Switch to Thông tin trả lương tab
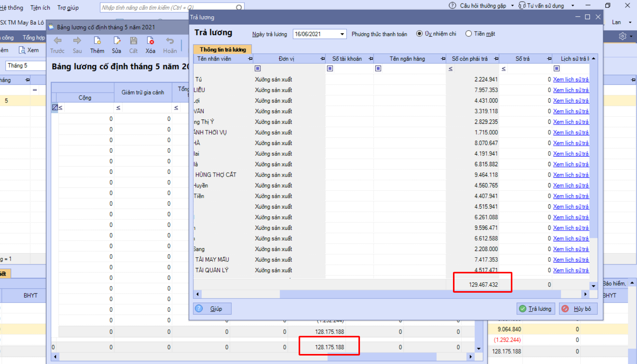 point(223,49)
